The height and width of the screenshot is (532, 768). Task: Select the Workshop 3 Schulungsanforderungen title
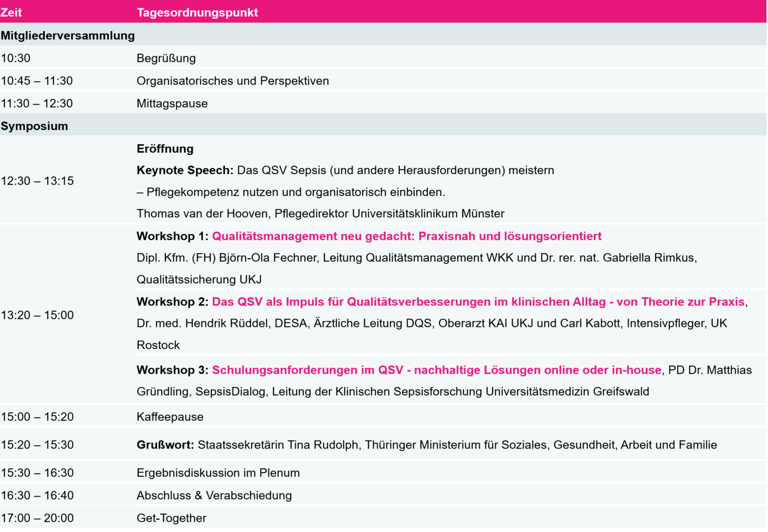coord(436,370)
